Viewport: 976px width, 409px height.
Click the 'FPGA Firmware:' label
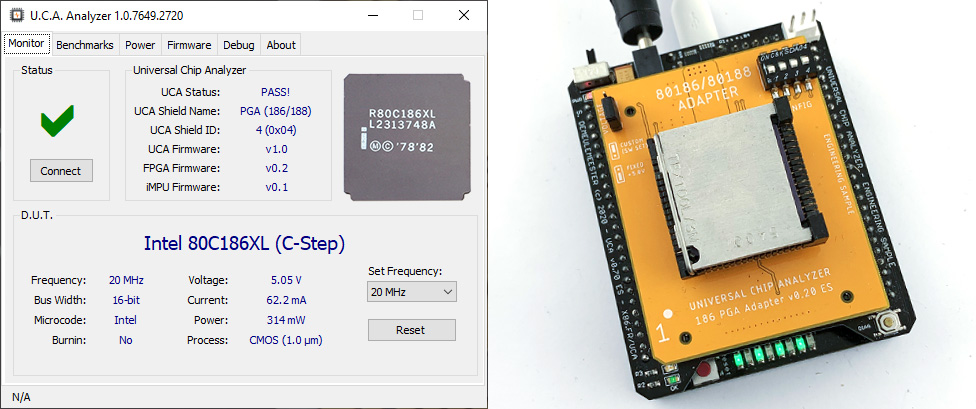pos(181,168)
